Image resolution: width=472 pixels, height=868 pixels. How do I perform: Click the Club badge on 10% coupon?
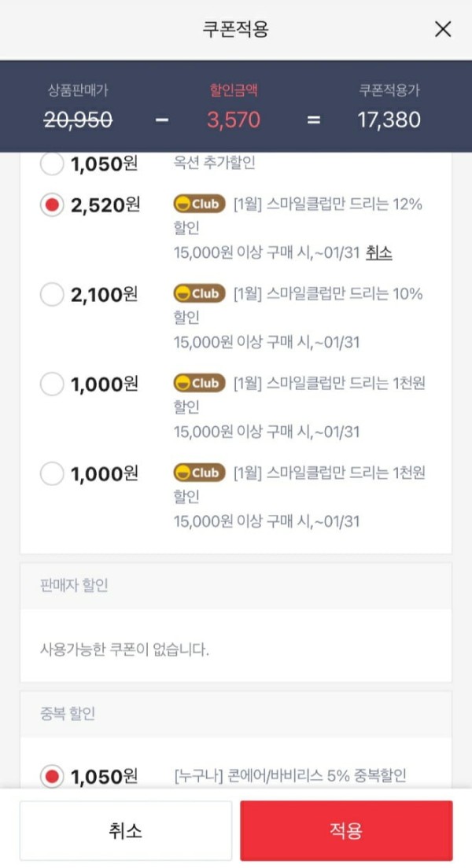[x=200, y=293]
